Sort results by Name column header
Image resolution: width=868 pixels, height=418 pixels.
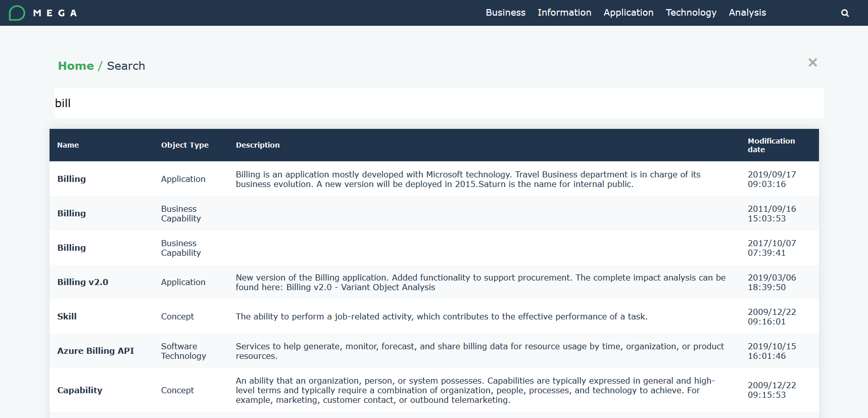68,145
